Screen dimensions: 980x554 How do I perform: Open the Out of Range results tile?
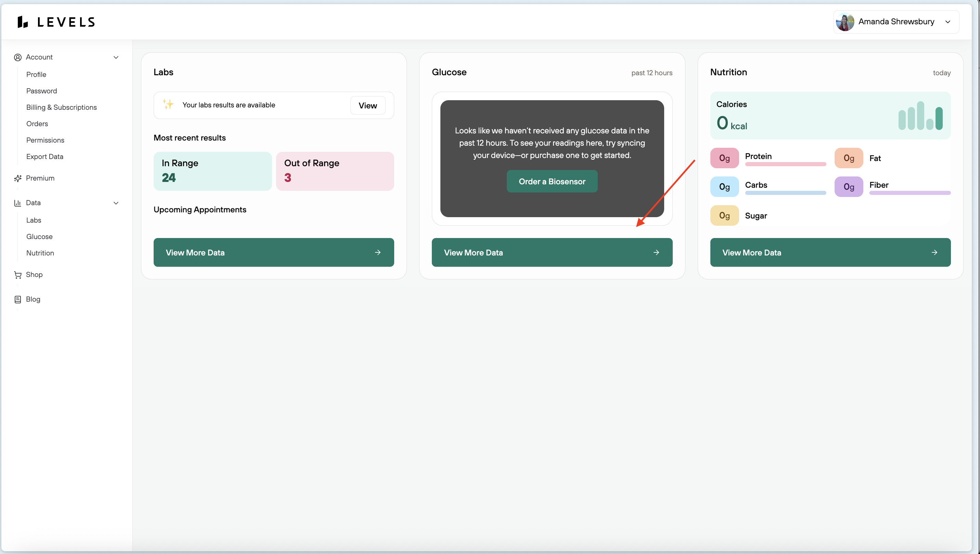pyautogui.click(x=335, y=171)
